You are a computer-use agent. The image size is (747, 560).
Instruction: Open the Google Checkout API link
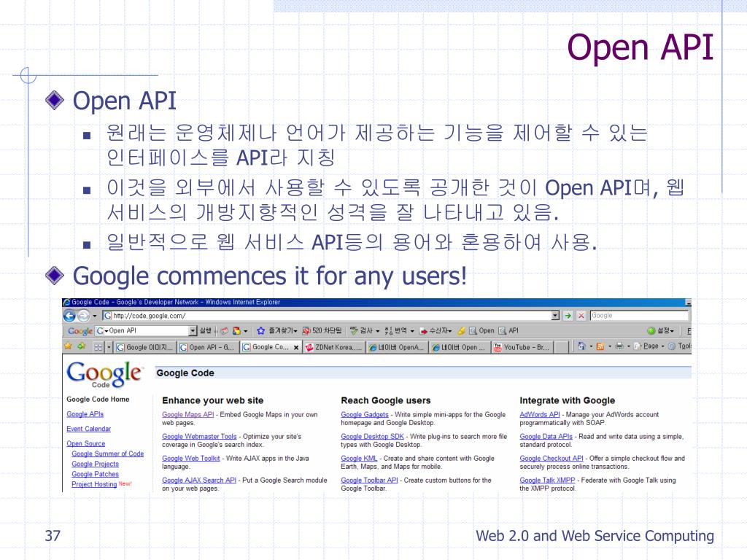click(551, 459)
